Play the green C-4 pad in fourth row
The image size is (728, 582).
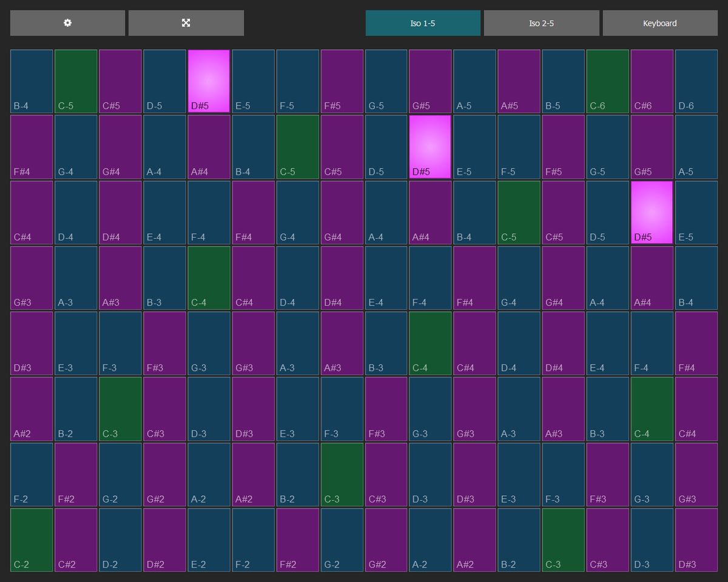point(208,276)
